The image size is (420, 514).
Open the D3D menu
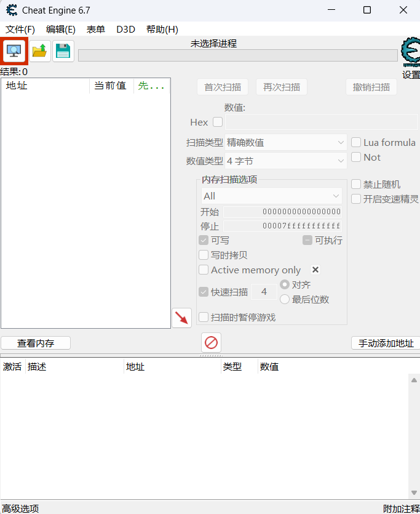[x=125, y=30]
